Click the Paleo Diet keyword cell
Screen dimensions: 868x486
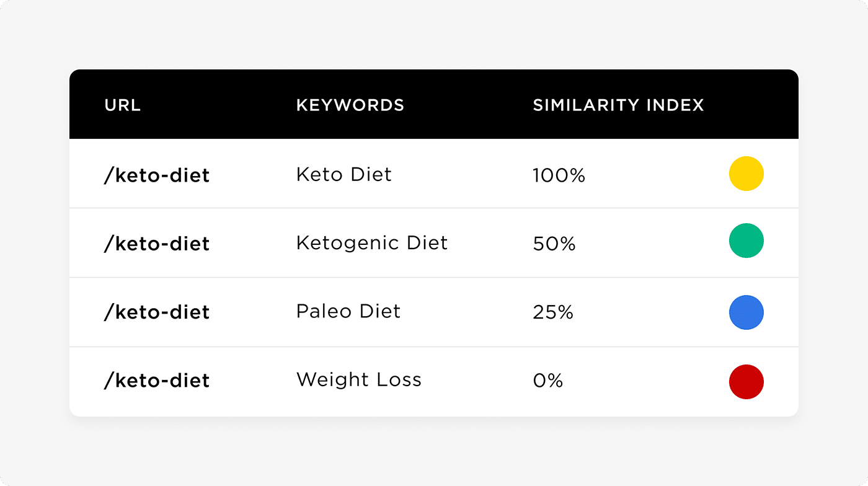348,311
